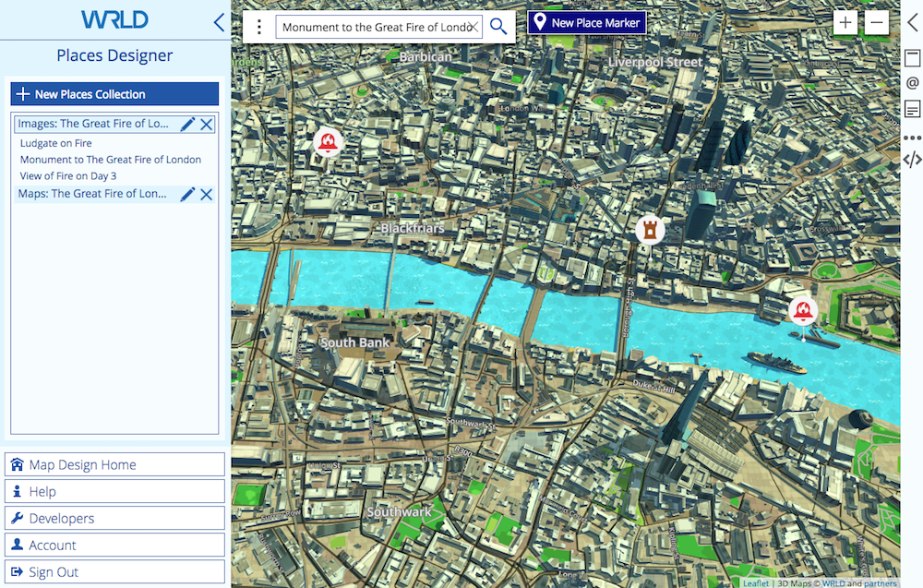The image size is (923, 588).
Task: Clear the search box text
Action: click(472, 27)
